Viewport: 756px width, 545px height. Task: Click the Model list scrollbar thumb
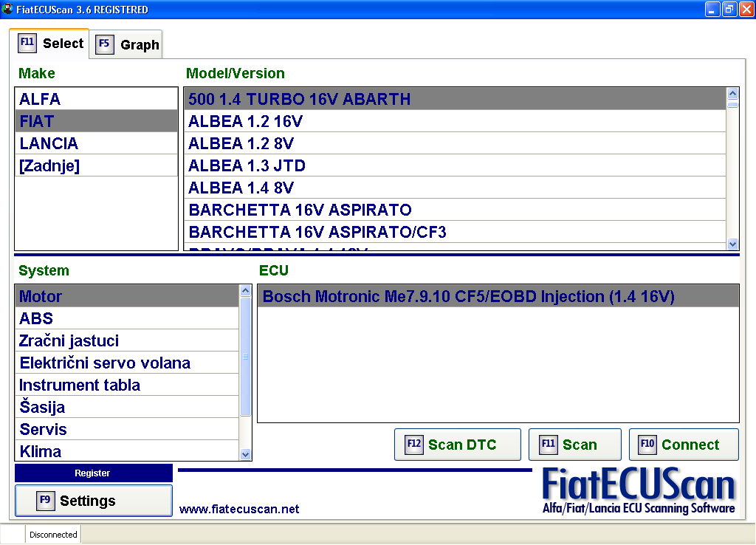click(733, 105)
